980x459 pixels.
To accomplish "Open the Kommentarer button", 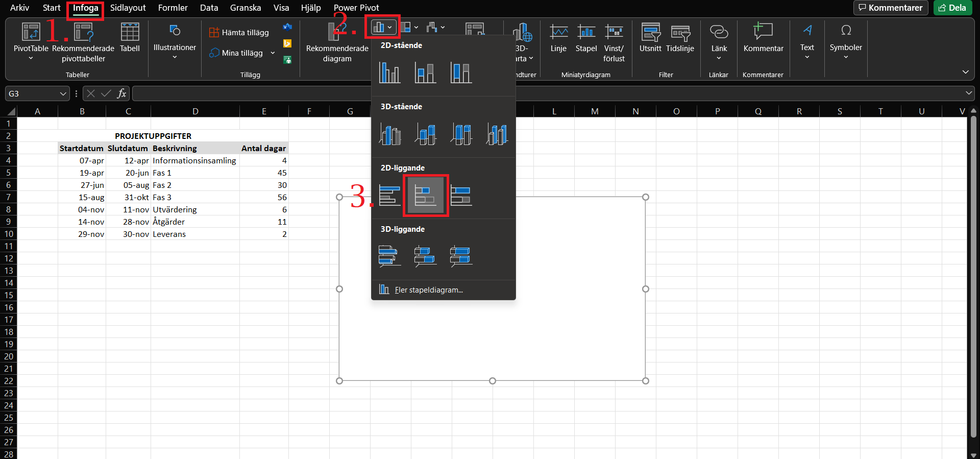I will [x=891, y=8].
